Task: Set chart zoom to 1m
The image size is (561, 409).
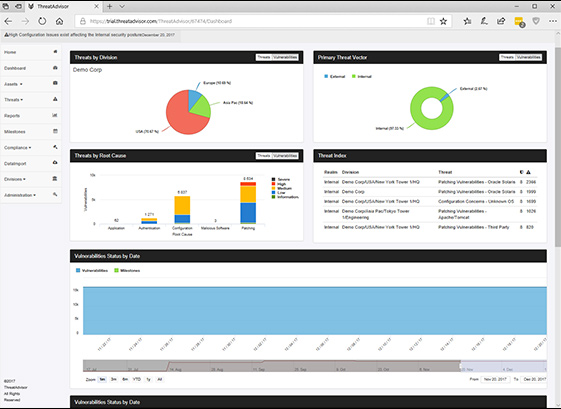Action: tap(102, 379)
